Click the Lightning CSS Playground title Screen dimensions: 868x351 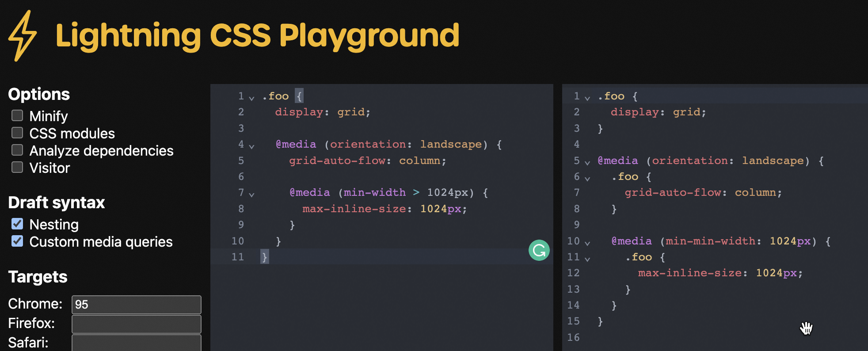coord(257,36)
